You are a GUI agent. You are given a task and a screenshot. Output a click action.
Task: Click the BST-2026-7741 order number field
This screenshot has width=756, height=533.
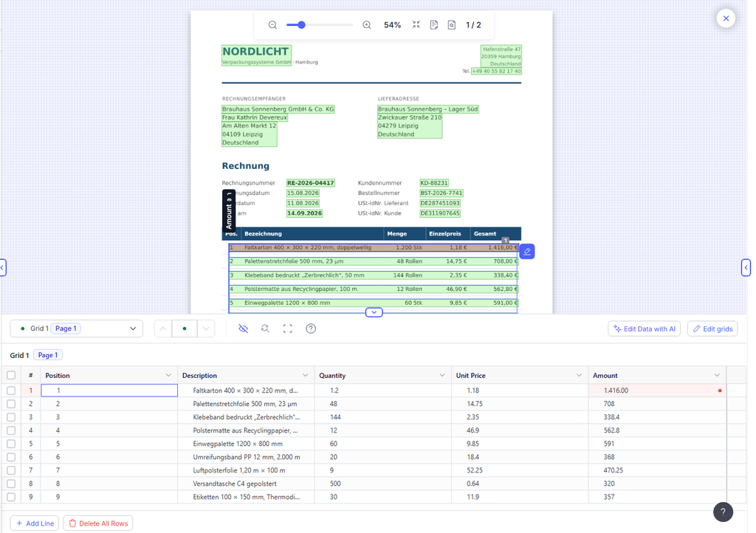[441, 193]
